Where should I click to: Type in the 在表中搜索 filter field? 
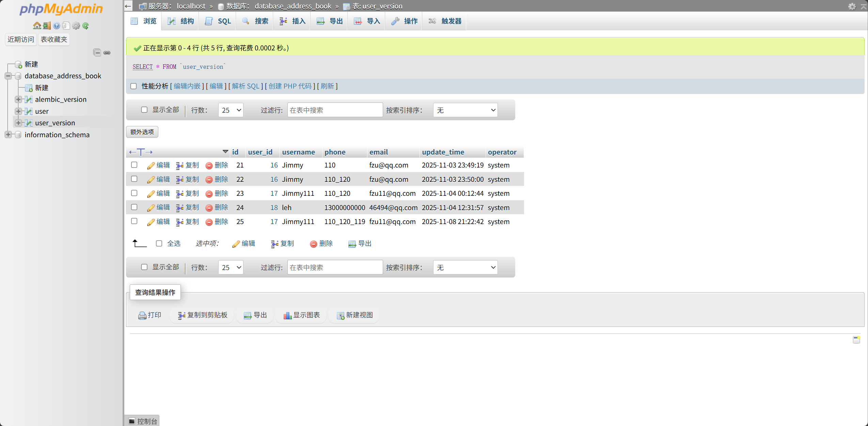point(334,110)
